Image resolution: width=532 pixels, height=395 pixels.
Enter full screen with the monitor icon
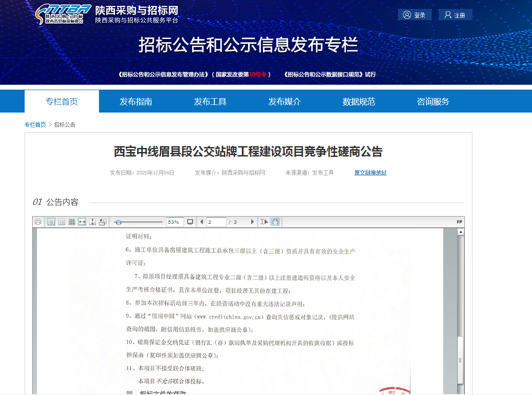[x=190, y=222]
